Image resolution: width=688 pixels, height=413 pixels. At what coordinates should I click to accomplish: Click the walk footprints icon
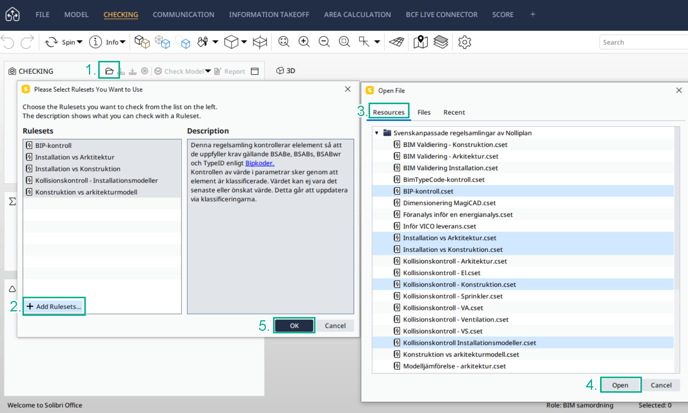point(202,42)
